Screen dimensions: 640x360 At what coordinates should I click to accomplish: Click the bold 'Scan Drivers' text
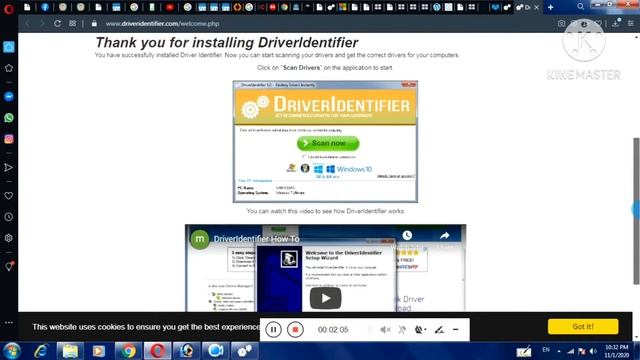301,68
